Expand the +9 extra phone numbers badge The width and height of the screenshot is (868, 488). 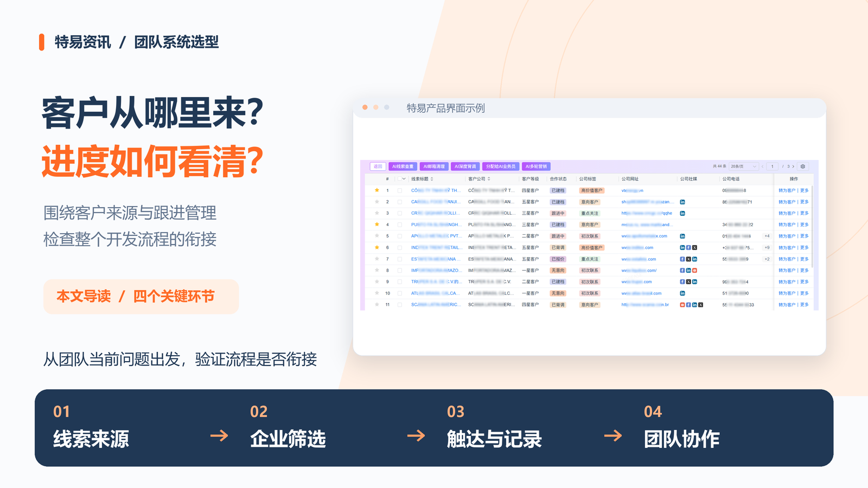[767, 247]
